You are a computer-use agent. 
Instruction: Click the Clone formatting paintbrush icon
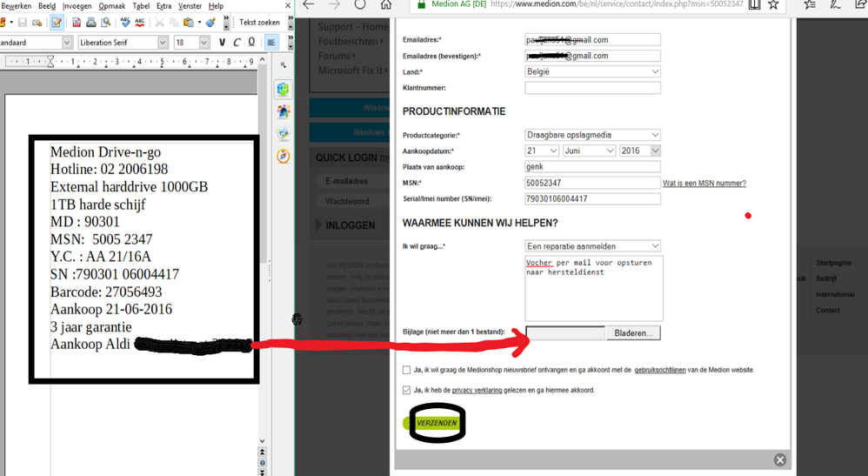pyautogui.click(x=210, y=23)
